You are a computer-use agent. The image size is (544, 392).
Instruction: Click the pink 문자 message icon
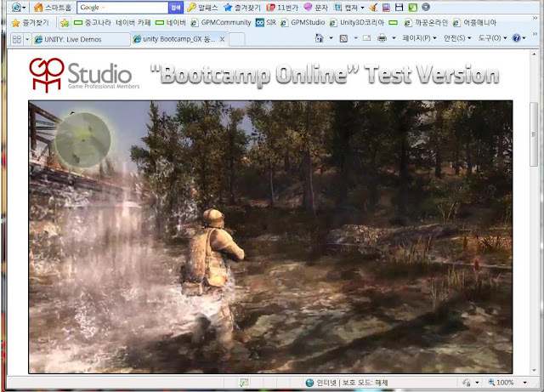308,7
